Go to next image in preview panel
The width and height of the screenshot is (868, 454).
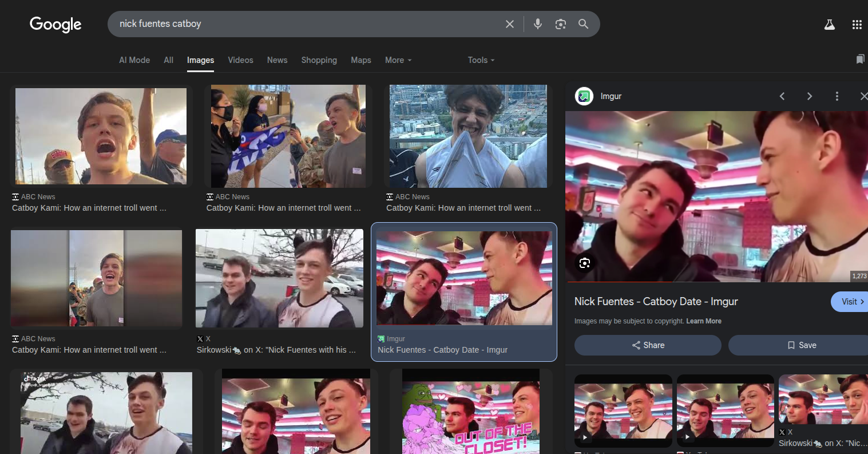point(810,96)
